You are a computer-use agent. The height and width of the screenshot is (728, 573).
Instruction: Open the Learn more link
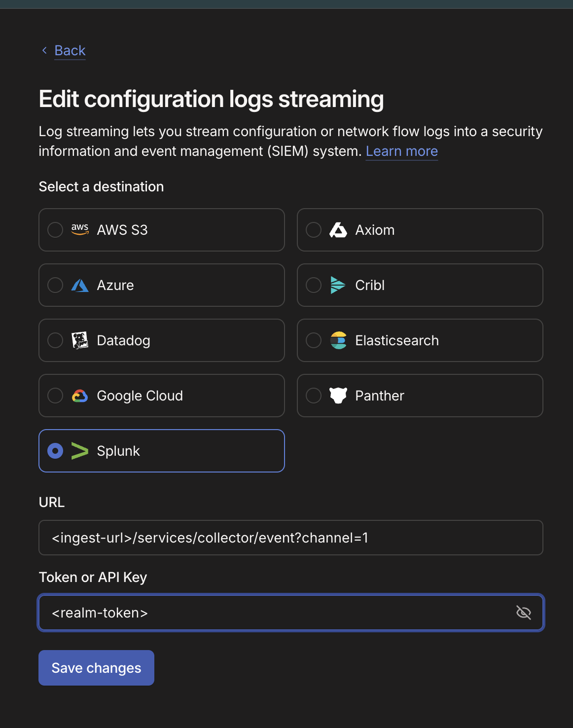[402, 151]
